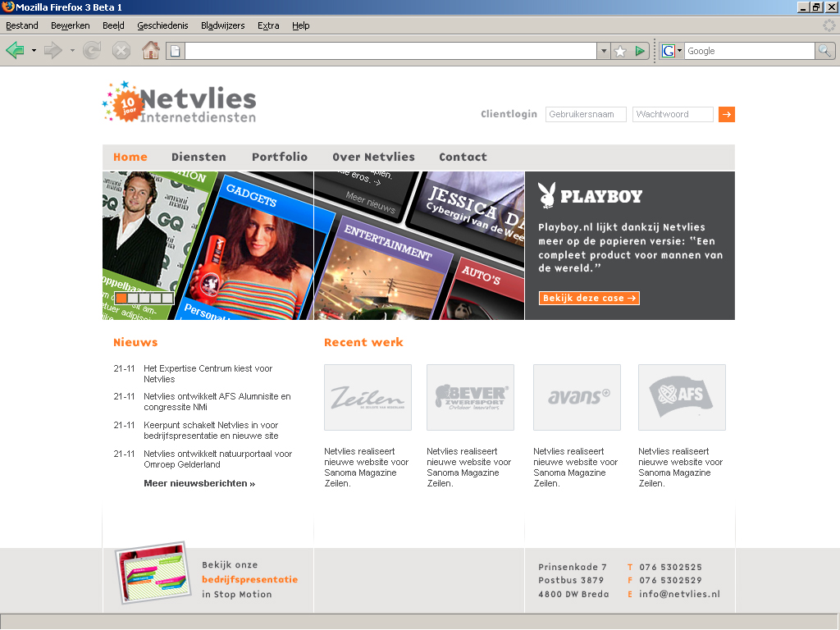Click the green Go arrow button
This screenshot has height=630, width=840.
[640, 51]
